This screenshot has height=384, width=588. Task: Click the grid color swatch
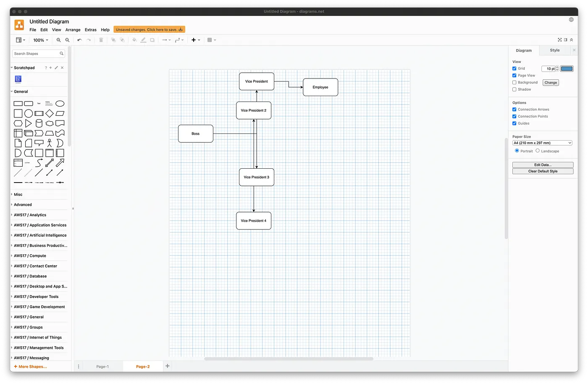click(x=567, y=68)
